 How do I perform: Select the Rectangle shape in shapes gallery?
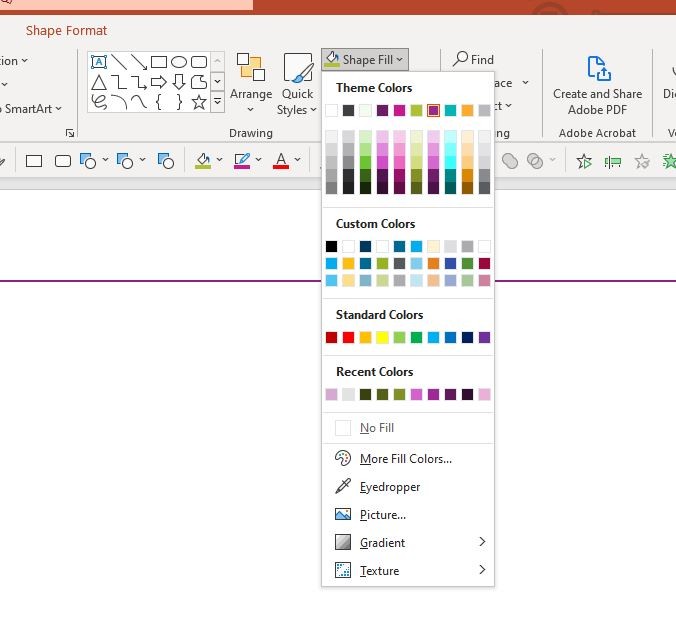click(x=159, y=62)
